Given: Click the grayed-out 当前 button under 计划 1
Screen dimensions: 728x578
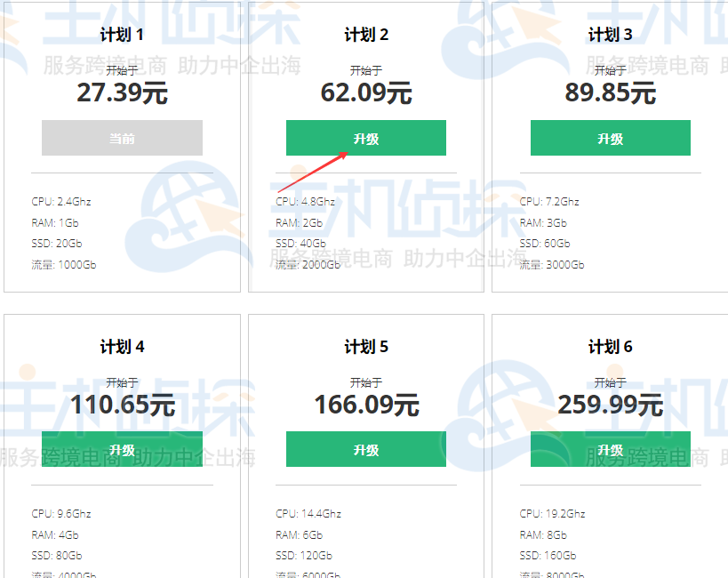Looking at the screenshot, I should (122, 138).
